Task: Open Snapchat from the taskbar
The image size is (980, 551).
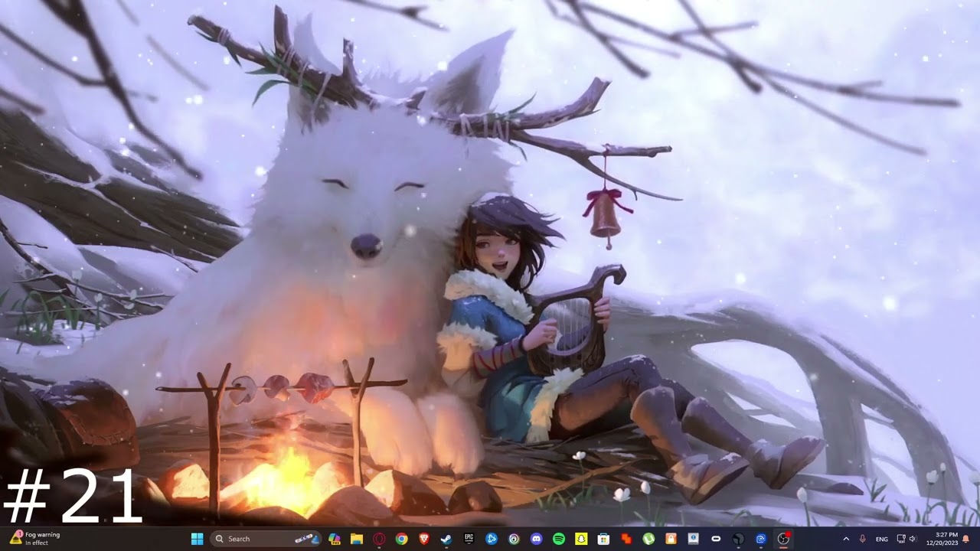Action: 580,539
